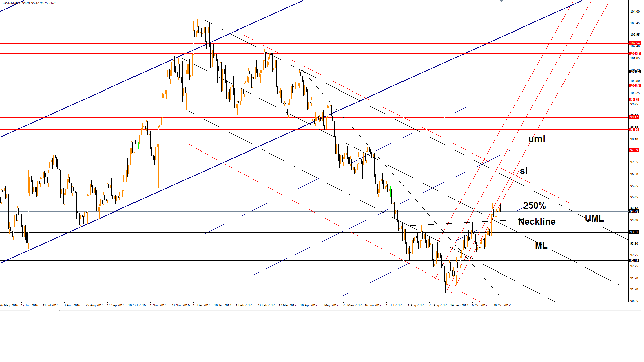Screen dimensions: 644x362
Task: Click the 'ML' median line label
Action: click(x=541, y=246)
